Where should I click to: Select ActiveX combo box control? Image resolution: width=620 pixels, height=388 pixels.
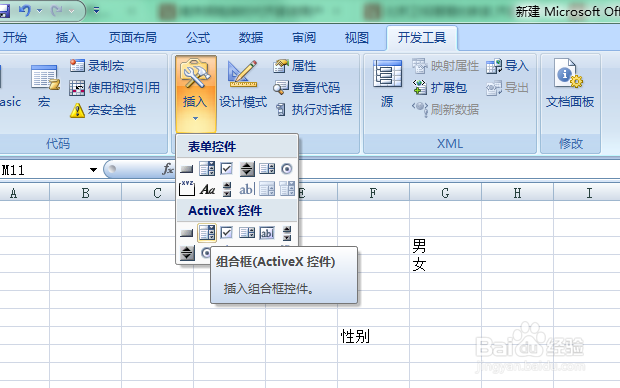(207, 233)
